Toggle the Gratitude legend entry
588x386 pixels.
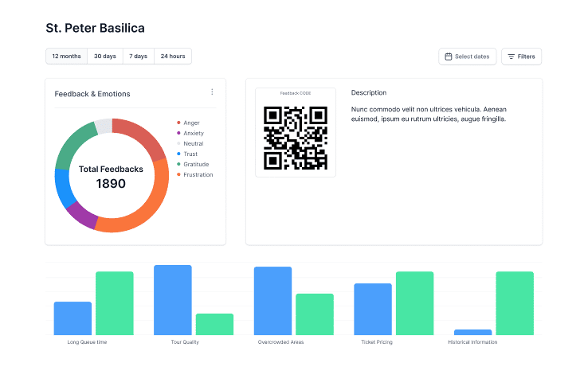coord(195,164)
